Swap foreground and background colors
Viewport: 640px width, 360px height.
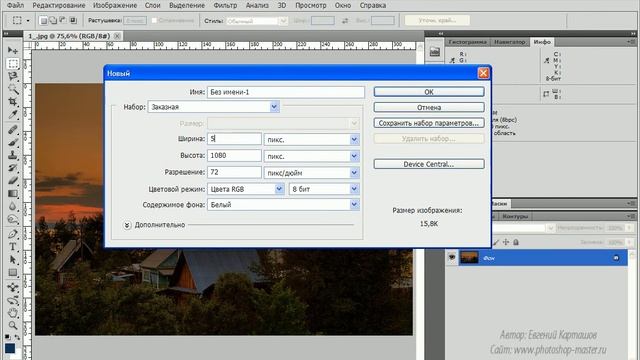pyautogui.click(x=18, y=337)
